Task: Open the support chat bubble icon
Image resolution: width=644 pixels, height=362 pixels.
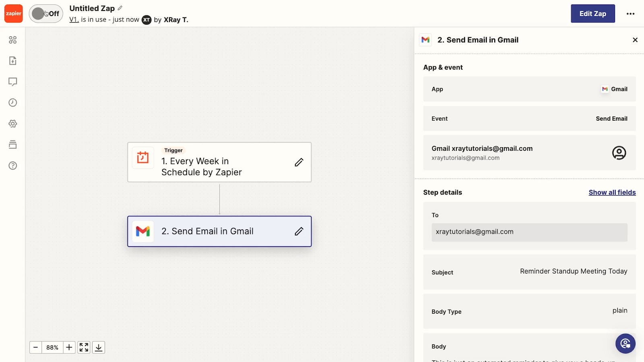Action: coord(625,343)
